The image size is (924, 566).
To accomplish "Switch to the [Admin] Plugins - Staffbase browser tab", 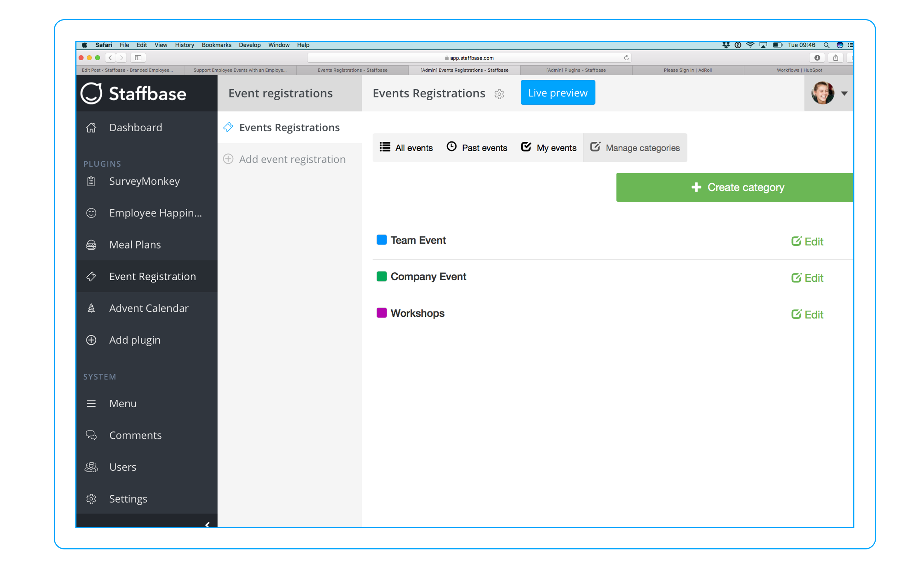I will pyautogui.click(x=576, y=70).
